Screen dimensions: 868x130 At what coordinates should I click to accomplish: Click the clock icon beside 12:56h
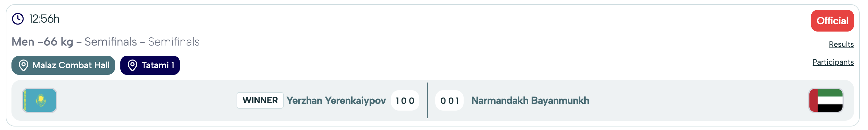[18, 19]
